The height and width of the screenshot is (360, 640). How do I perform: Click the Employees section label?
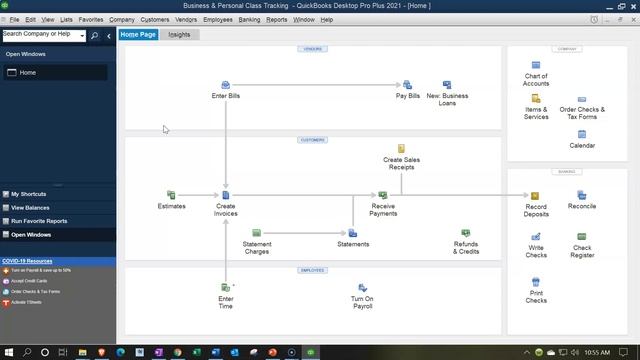312,270
